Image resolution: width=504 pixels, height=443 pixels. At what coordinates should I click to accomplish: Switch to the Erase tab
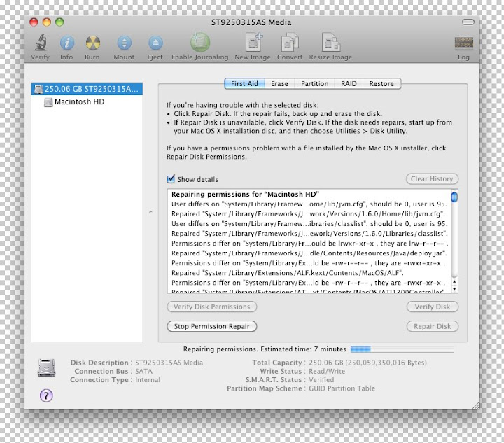[279, 83]
